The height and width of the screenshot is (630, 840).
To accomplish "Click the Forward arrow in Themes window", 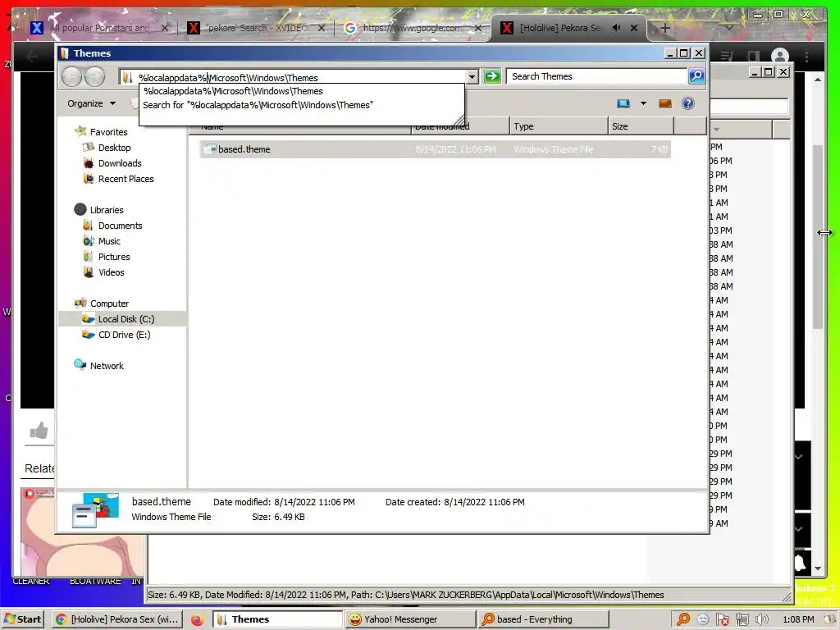I will coord(94,76).
